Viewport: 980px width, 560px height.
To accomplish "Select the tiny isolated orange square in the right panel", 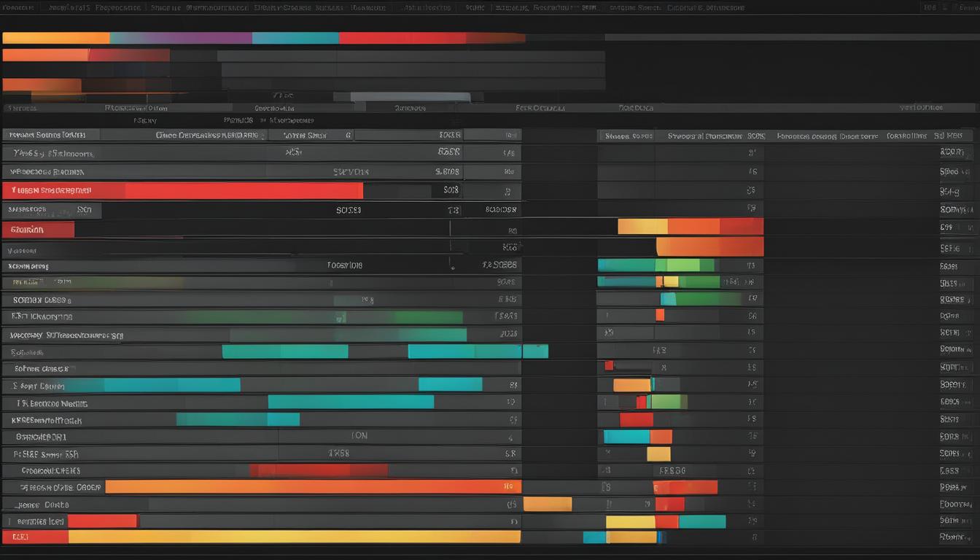I will point(660,315).
